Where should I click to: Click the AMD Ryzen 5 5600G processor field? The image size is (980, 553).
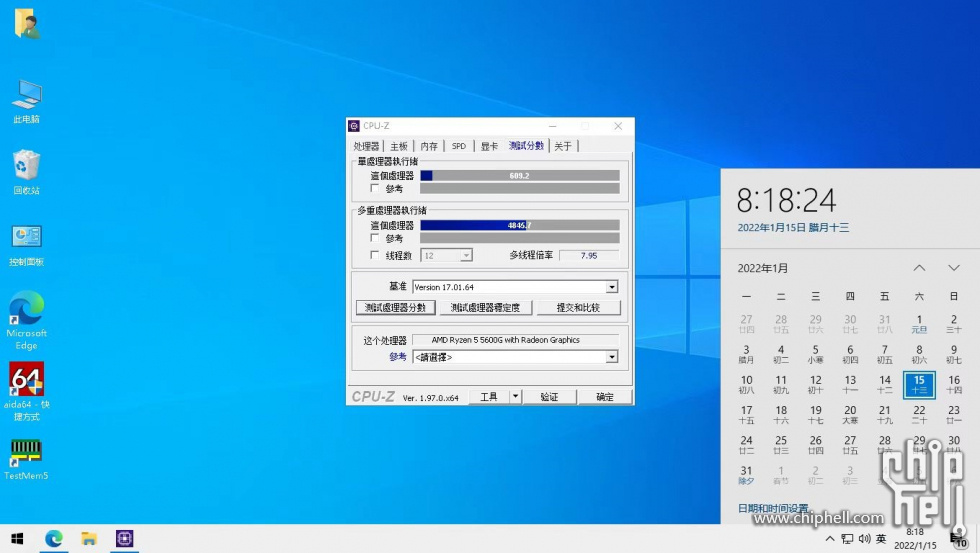click(515, 340)
